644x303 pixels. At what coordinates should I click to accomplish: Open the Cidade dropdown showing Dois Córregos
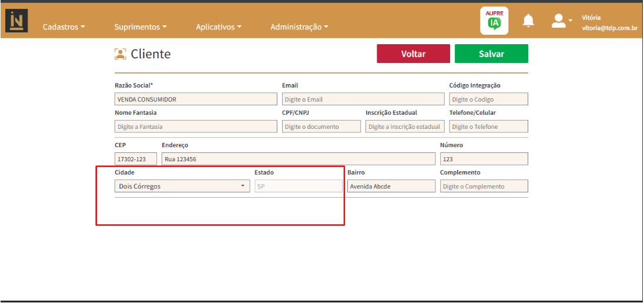(182, 187)
